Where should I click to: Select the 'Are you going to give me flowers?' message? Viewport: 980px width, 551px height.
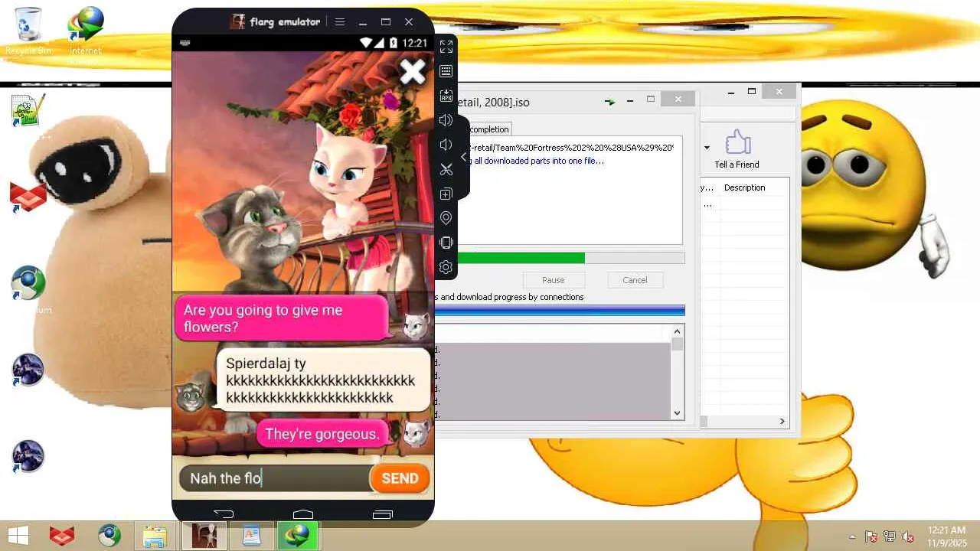pyautogui.click(x=282, y=318)
